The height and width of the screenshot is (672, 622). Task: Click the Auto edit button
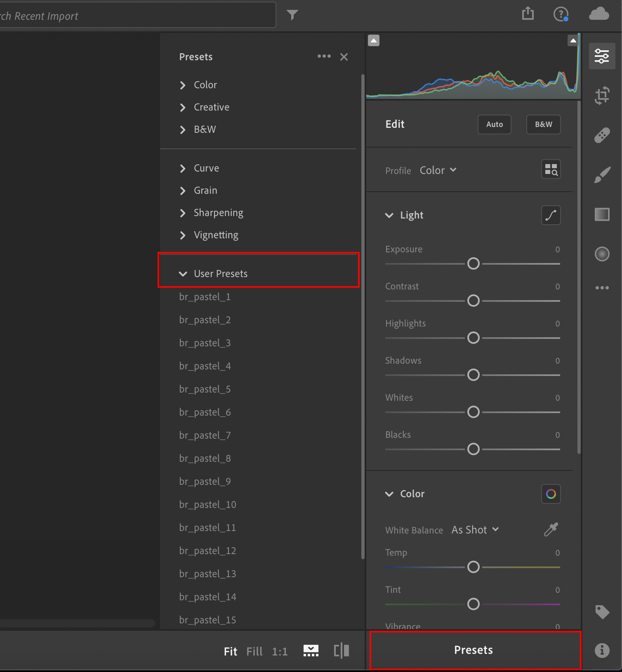494,125
